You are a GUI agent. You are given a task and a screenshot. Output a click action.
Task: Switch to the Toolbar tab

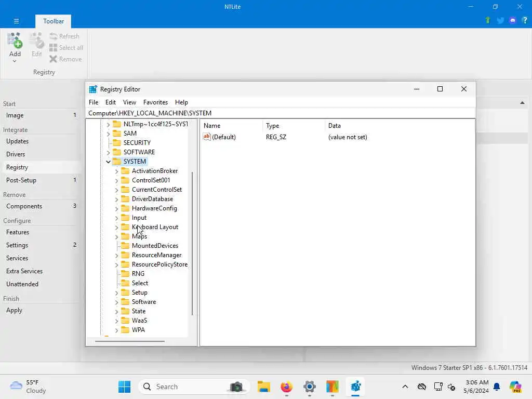click(x=54, y=21)
